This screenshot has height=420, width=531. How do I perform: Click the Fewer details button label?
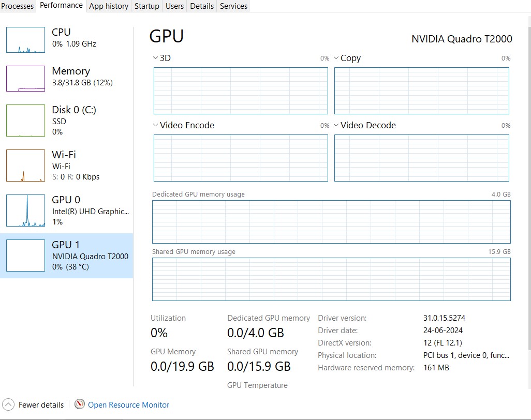pos(41,405)
